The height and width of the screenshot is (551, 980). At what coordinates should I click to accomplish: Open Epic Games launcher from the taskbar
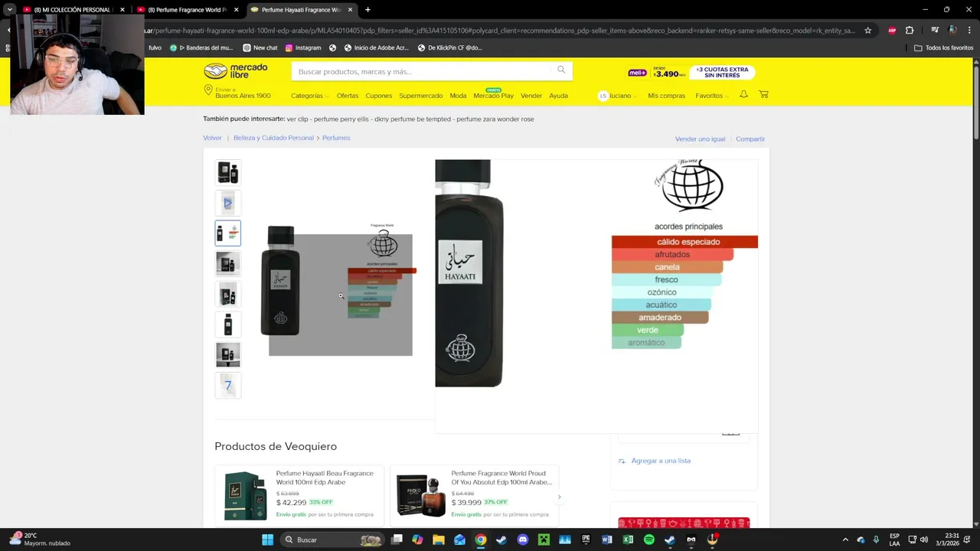[586, 540]
